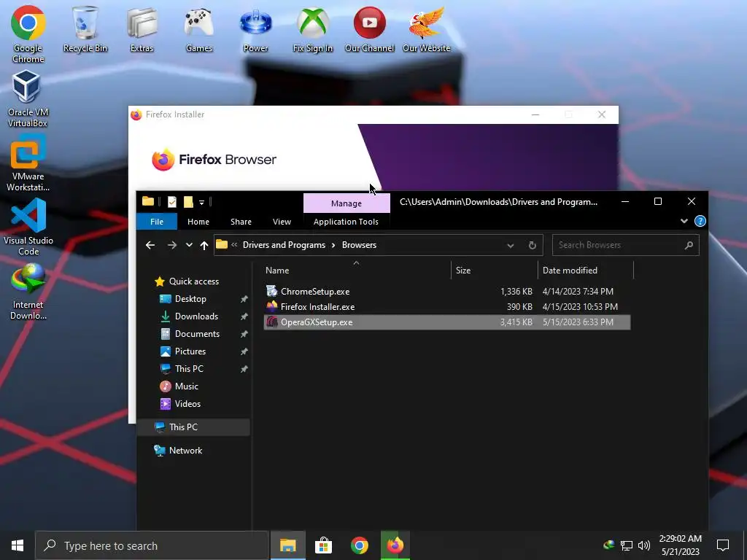Switch to Firefox Installer taskbar button
Image resolution: width=747 pixels, height=560 pixels.
[395, 545]
